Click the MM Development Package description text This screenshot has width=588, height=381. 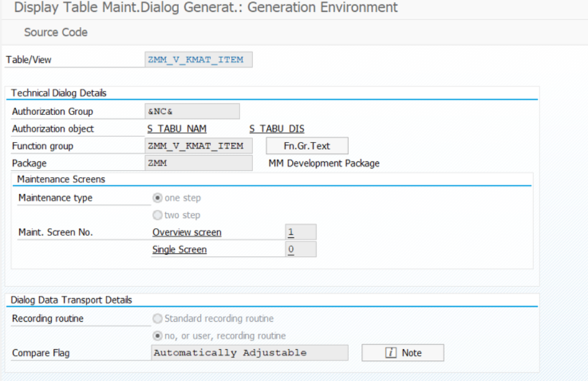coord(324,164)
